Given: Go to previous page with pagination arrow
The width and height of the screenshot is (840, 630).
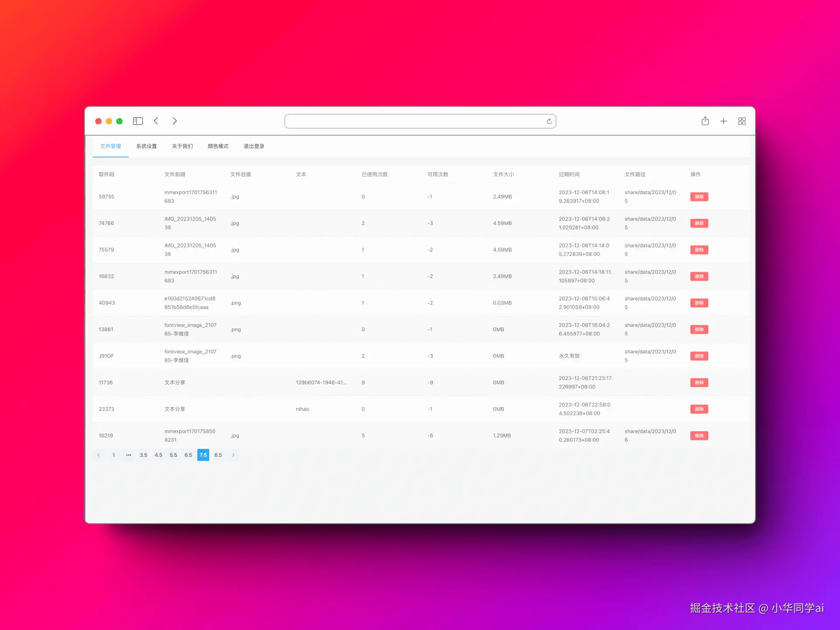Looking at the screenshot, I should 98,455.
